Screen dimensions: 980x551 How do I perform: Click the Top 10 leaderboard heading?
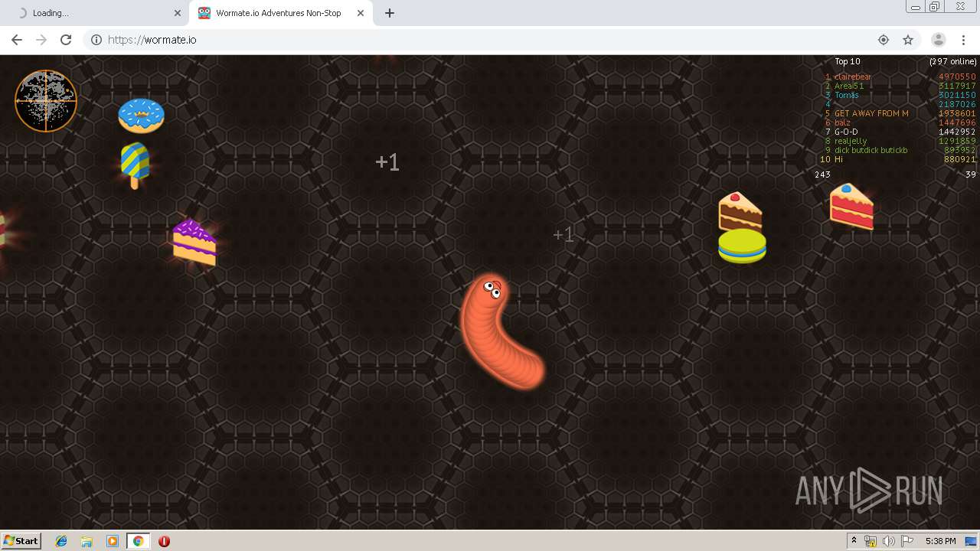tap(848, 61)
